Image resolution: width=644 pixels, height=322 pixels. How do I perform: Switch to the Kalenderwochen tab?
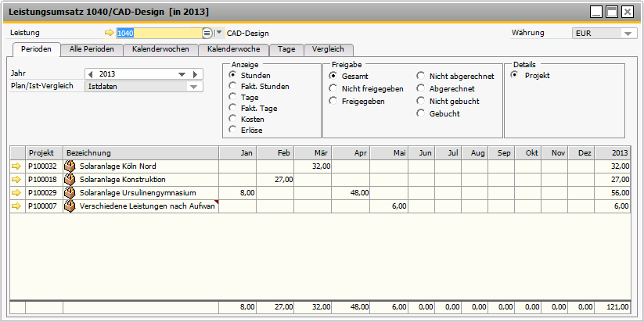(159, 49)
